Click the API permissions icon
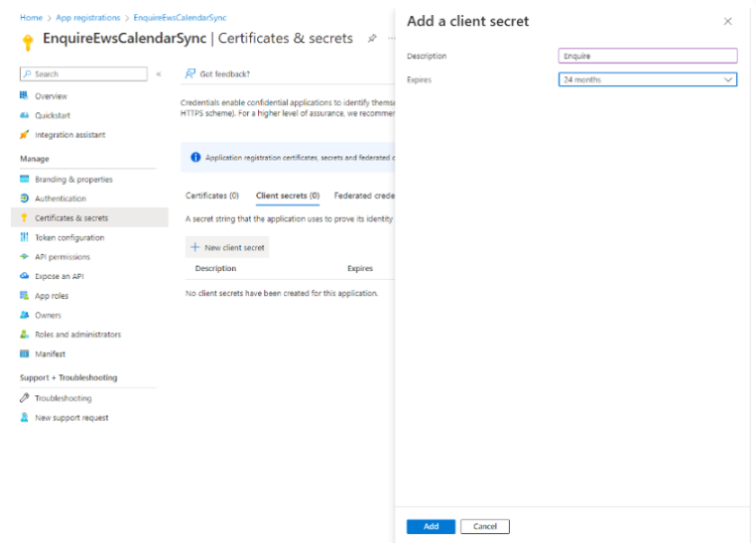The height and width of the screenshot is (545, 756). point(24,256)
